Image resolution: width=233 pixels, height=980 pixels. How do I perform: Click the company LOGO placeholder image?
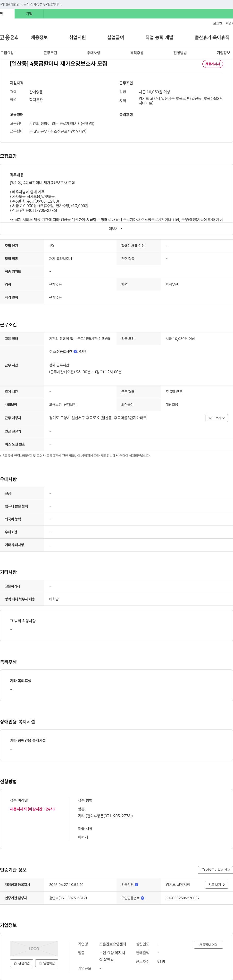pos(34,948)
